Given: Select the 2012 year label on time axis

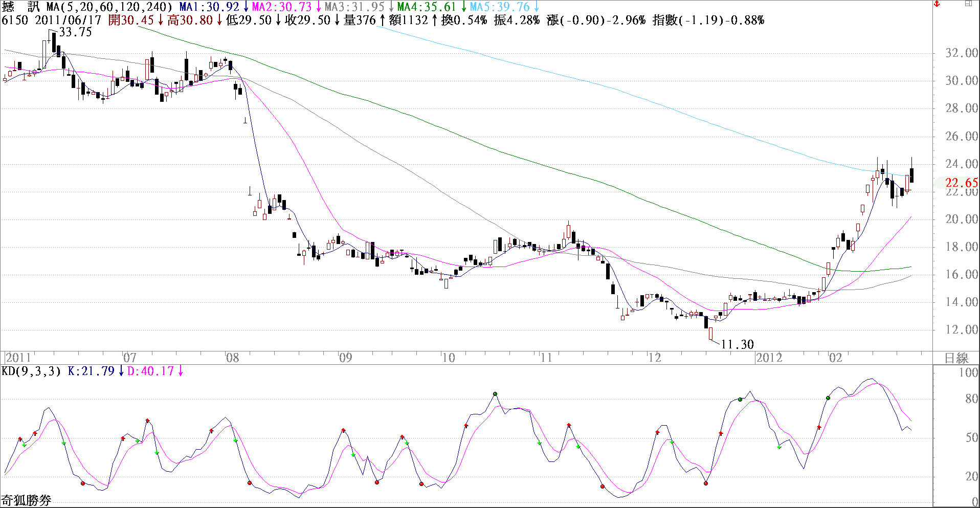Looking at the screenshot, I should (x=769, y=358).
